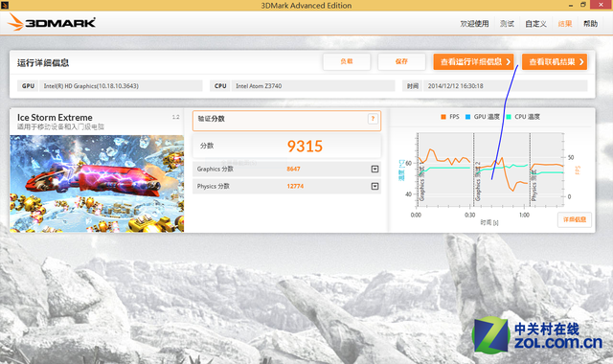
Task: Click the score value 9315
Action: coord(305,147)
